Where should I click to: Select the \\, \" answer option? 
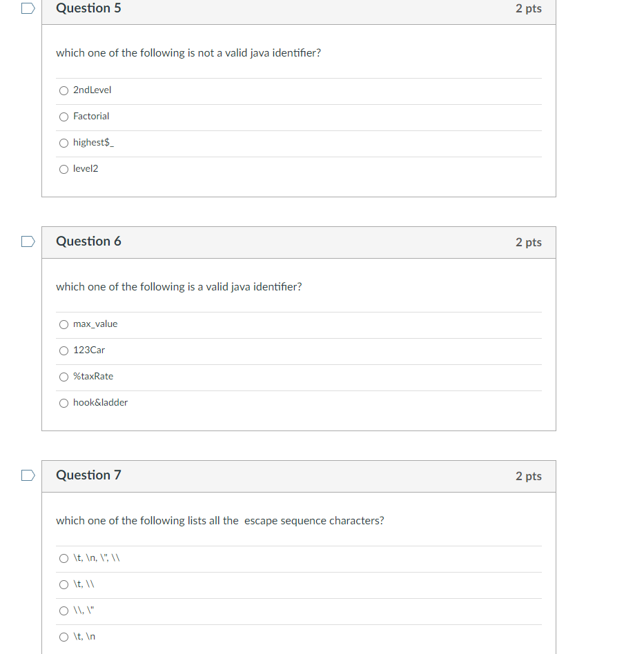(64, 611)
